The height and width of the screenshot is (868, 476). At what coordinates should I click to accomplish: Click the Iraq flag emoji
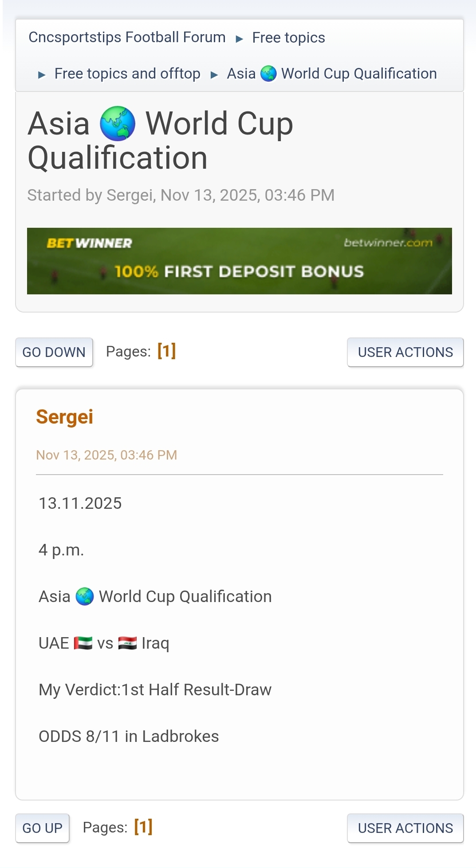pyautogui.click(x=127, y=643)
